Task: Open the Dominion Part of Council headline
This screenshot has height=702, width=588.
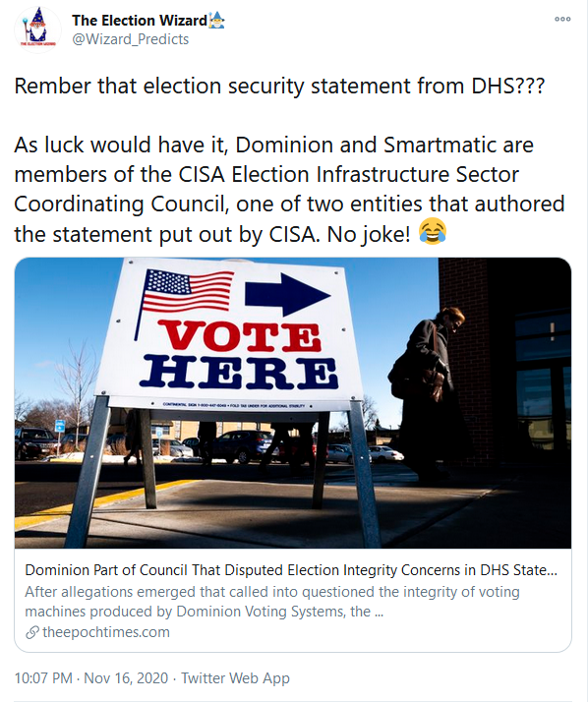Action: click(x=291, y=570)
